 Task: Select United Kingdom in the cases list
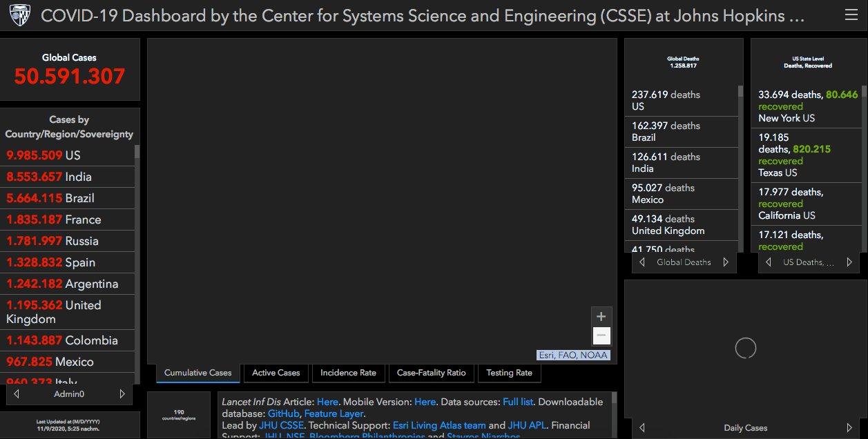pyautogui.click(x=67, y=312)
